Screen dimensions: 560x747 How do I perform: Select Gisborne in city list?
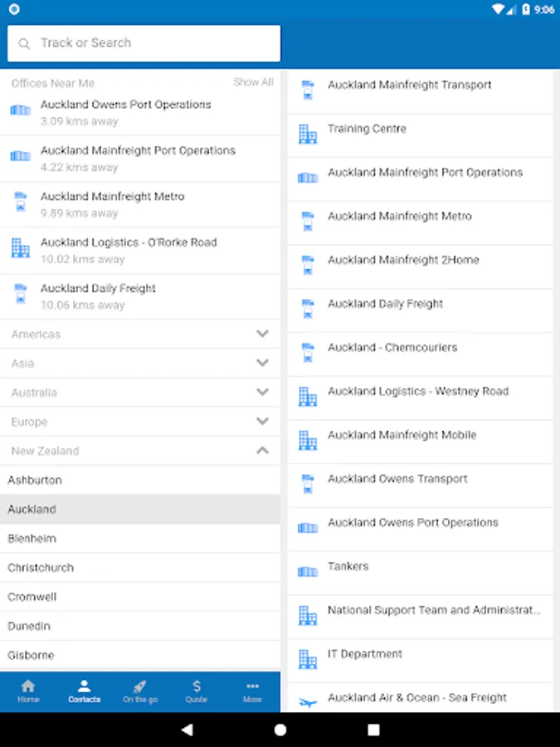click(140, 655)
